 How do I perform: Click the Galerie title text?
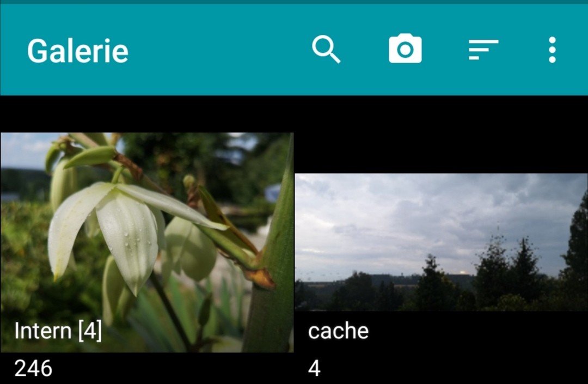click(x=78, y=51)
